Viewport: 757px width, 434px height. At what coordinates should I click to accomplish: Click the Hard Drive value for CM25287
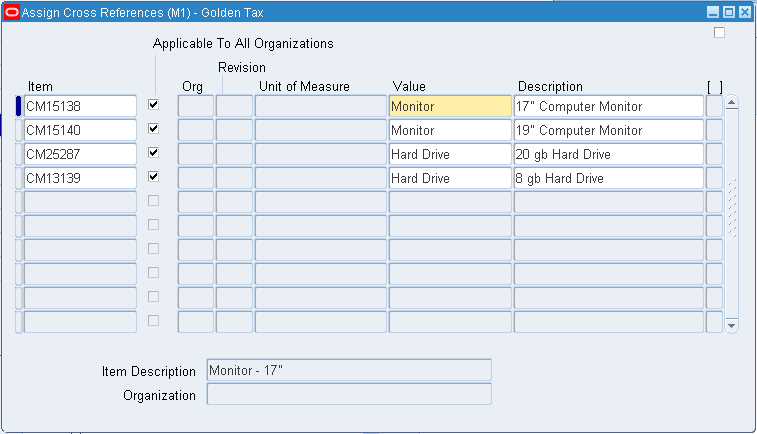(449, 154)
